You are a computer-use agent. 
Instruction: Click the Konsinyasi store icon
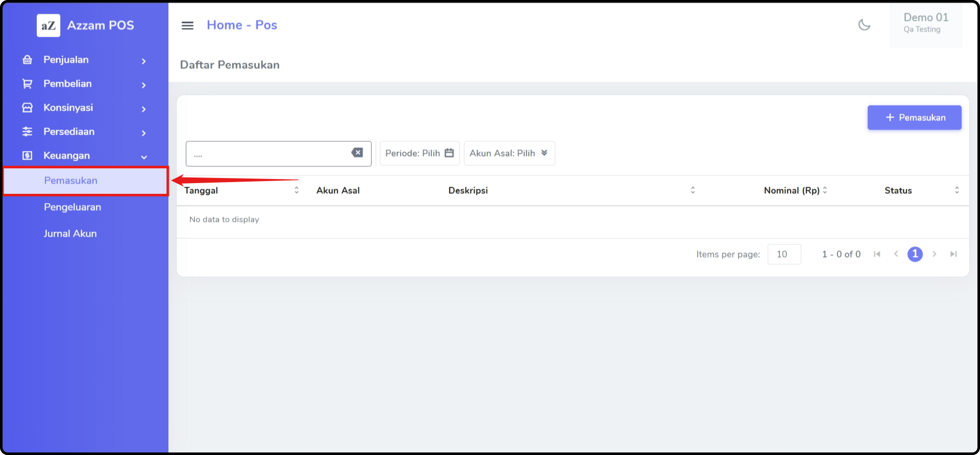point(27,108)
